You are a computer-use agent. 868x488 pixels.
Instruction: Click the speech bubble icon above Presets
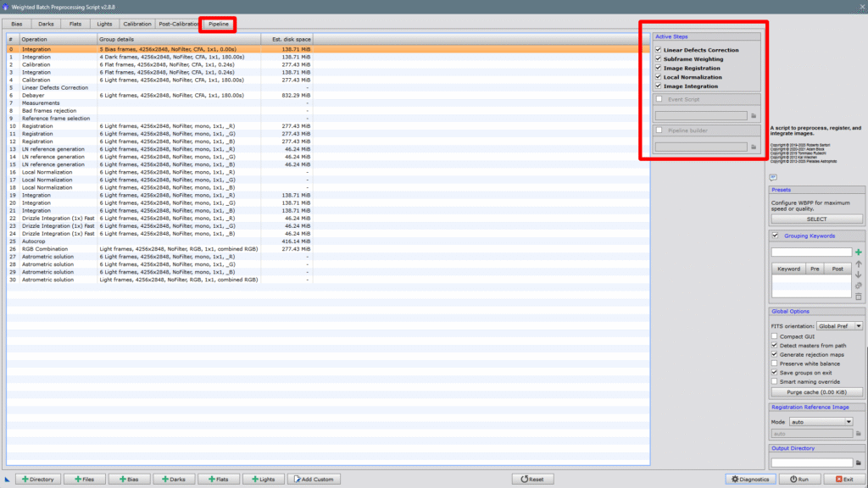[773, 177]
